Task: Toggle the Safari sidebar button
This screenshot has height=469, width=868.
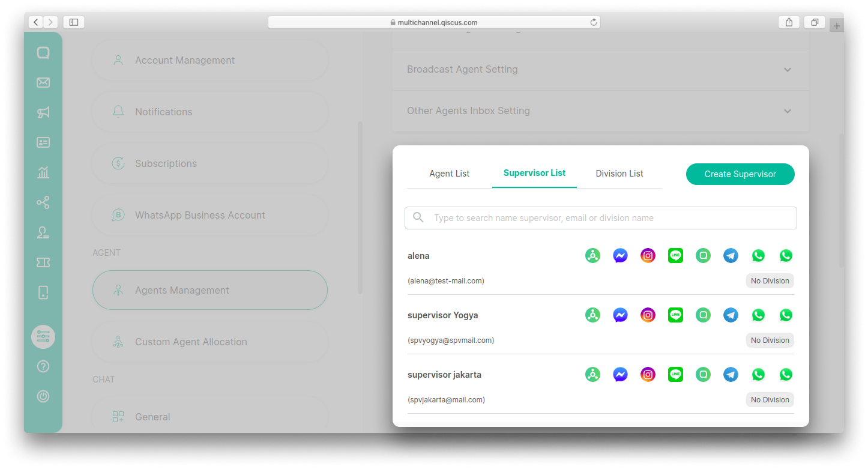Action: tap(74, 22)
